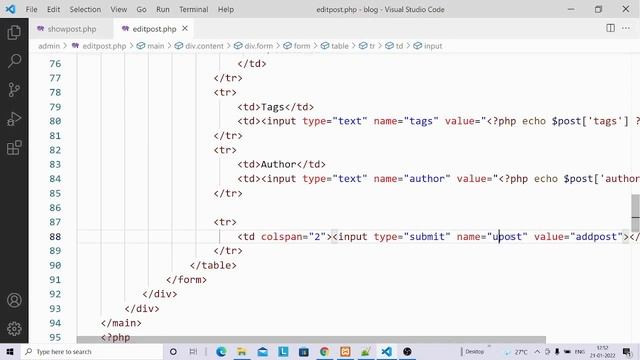640x360 pixels.
Task: Open File Explorer from taskbar
Action: (242, 351)
